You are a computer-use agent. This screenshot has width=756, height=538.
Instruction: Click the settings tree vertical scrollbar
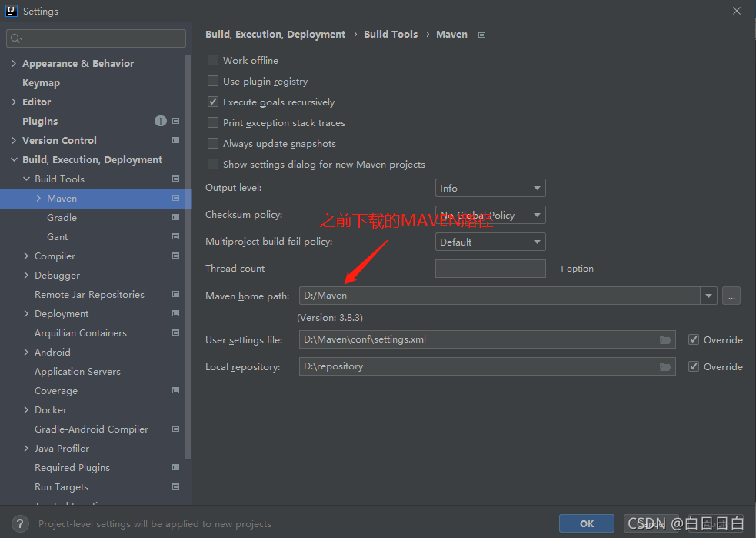click(188, 257)
